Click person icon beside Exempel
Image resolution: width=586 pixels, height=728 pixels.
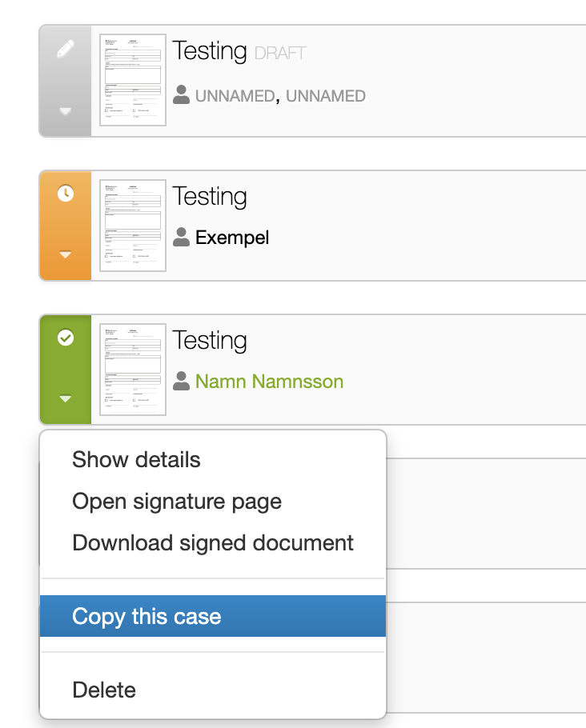[x=181, y=237]
